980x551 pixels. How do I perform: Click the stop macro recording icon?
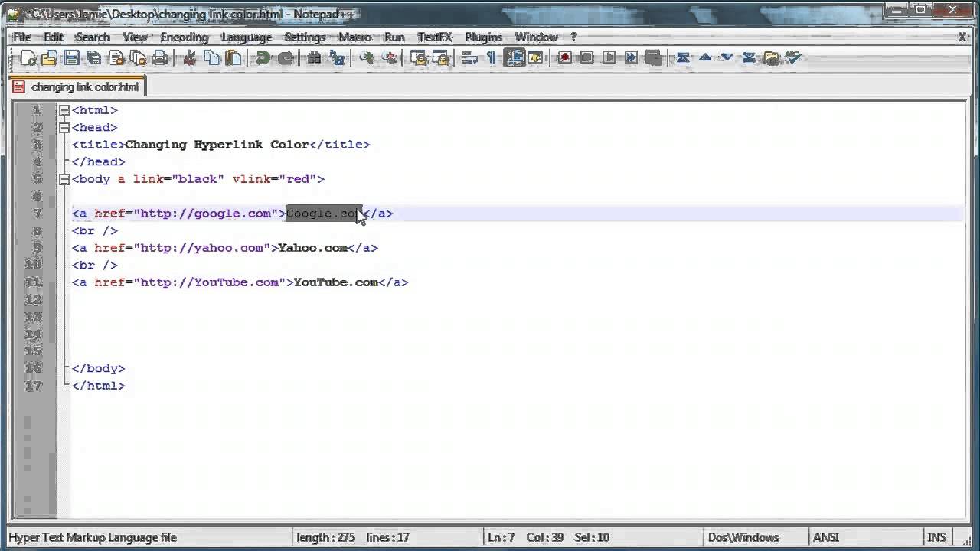coord(587,58)
